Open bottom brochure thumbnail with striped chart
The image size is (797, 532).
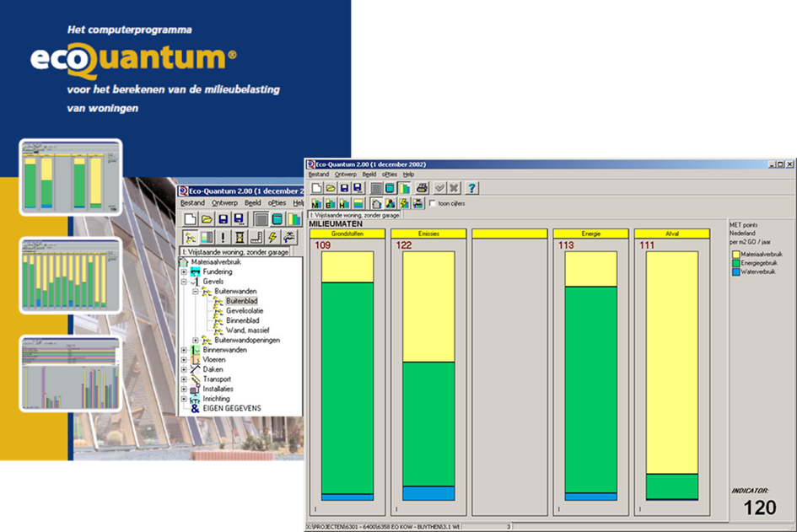coord(71,373)
